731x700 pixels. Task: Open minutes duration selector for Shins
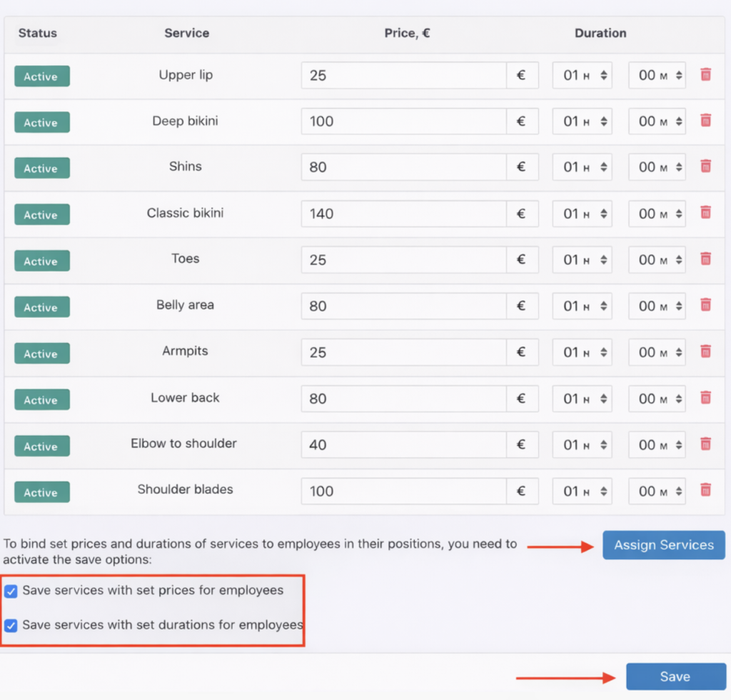pyautogui.click(x=657, y=167)
